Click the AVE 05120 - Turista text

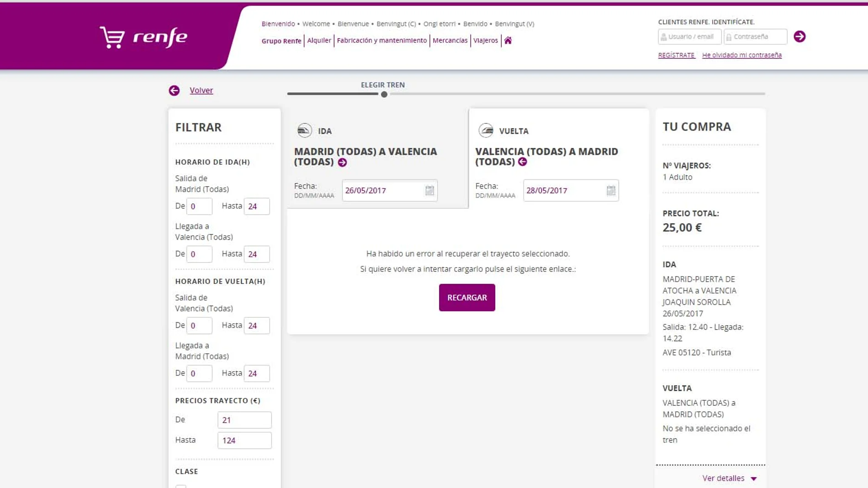click(697, 352)
